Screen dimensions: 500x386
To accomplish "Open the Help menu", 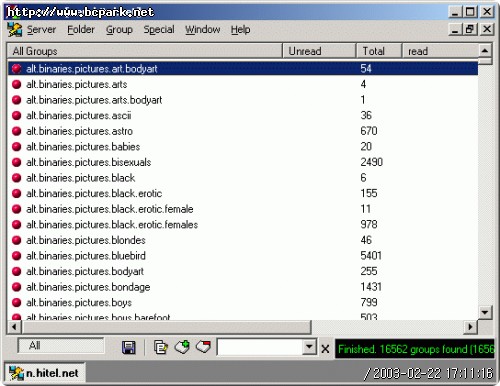I will tap(241, 30).
